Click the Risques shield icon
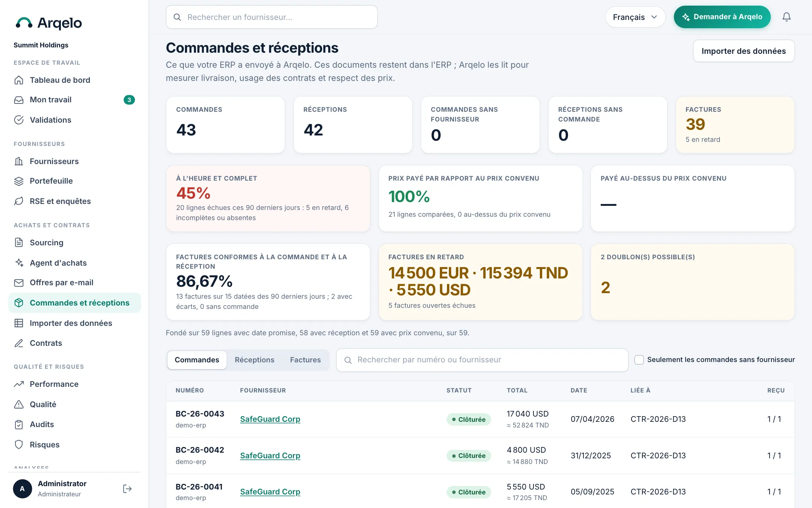The width and height of the screenshot is (812, 508). (x=19, y=445)
